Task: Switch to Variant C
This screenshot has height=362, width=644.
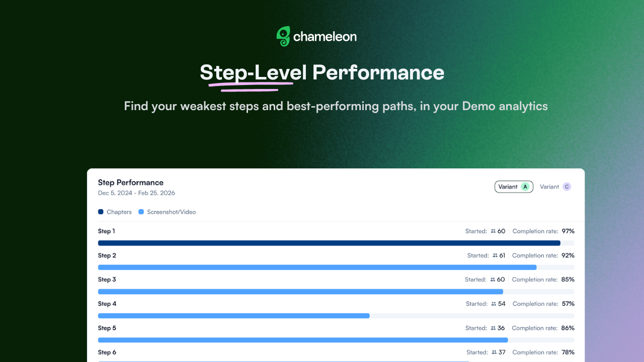Action: click(x=555, y=187)
